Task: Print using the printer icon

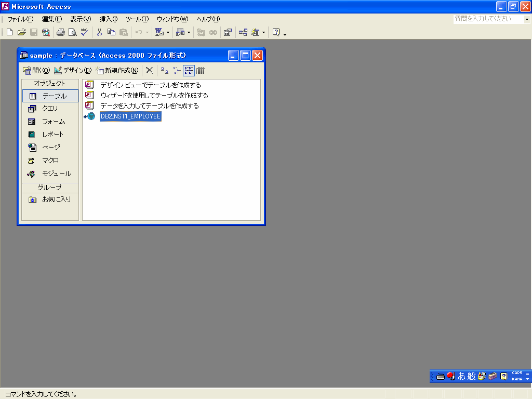Action: 61,32
